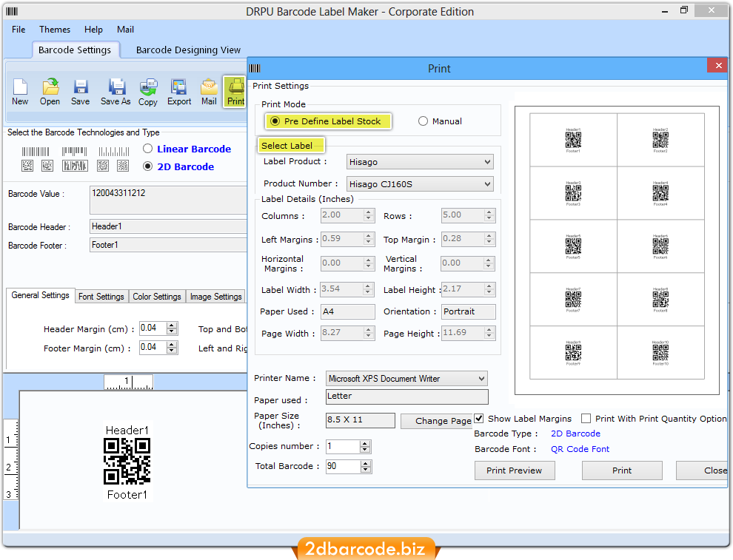The width and height of the screenshot is (733, 560).
Task: Click the QR code on design canvas
Action: click(127, 462)
